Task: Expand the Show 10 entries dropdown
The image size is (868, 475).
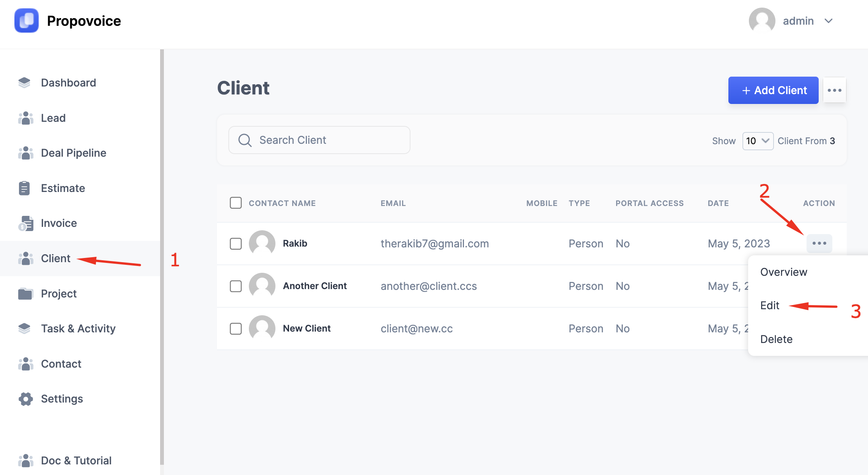Action: [x=758, y=141]
